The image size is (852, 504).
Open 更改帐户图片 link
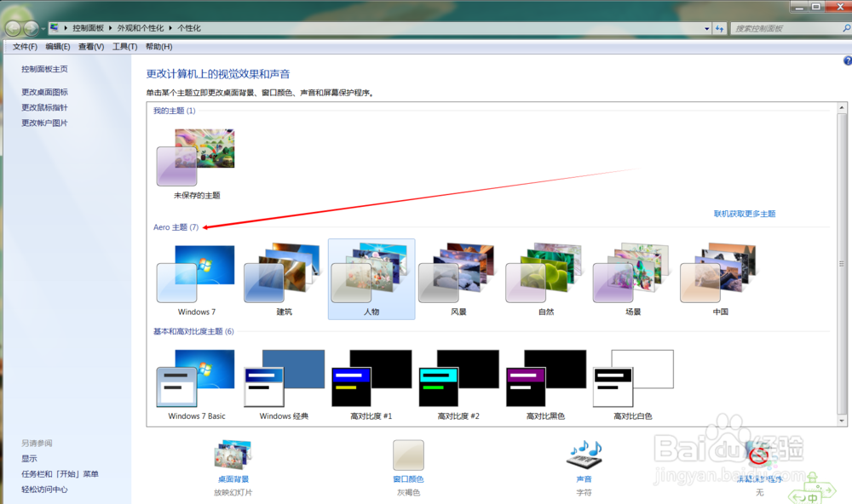tap(44, 123)
